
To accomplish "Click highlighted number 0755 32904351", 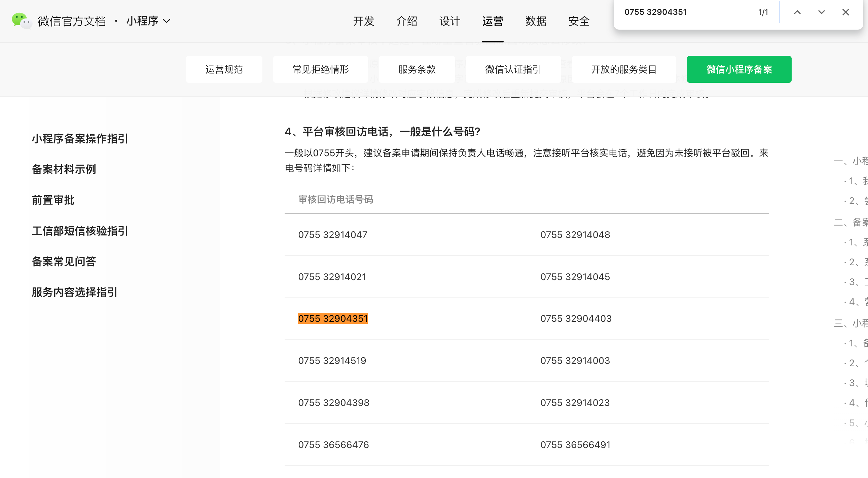I will (333, 318).
